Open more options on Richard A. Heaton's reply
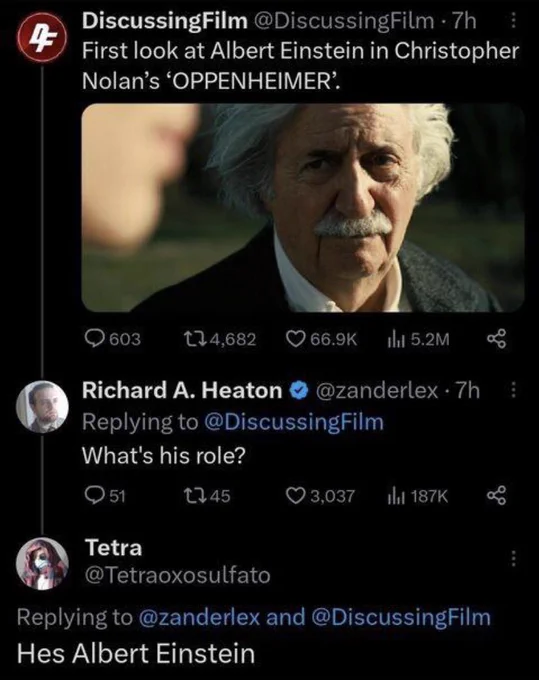 click(x=513, y=390)
